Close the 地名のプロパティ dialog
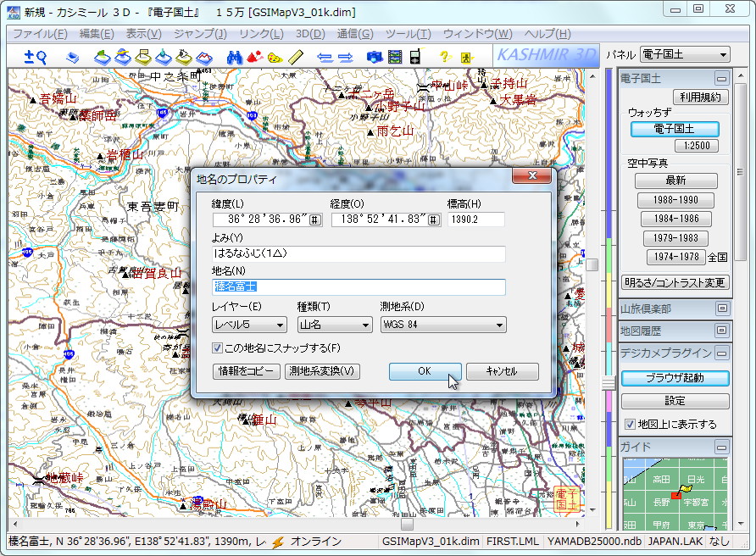 tap(531, 176)
